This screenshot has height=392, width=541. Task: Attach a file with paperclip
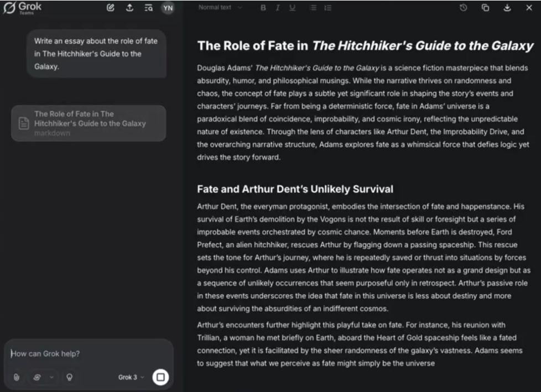click(17, 377)
